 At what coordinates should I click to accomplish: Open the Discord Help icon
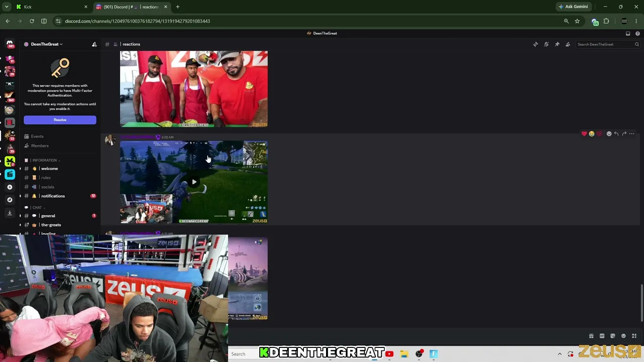pyautogui.click(x=637, y=33)
